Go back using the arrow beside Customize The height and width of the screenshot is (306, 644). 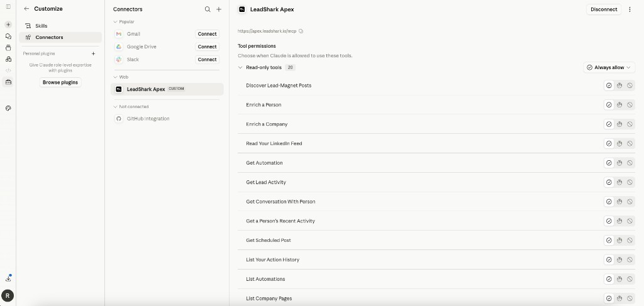[x=26, y=9]
